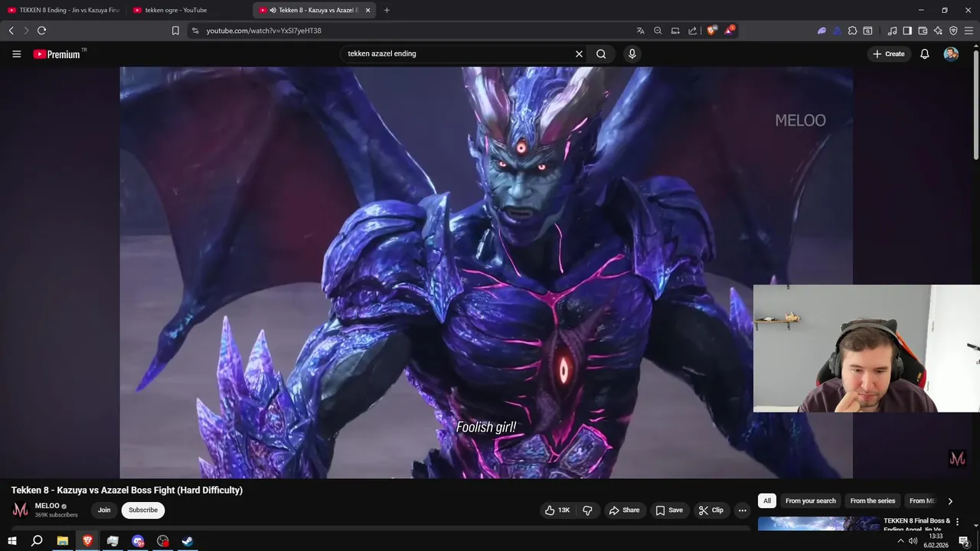
Task: Open the Windows Start menu
Action: click(11, 541)
